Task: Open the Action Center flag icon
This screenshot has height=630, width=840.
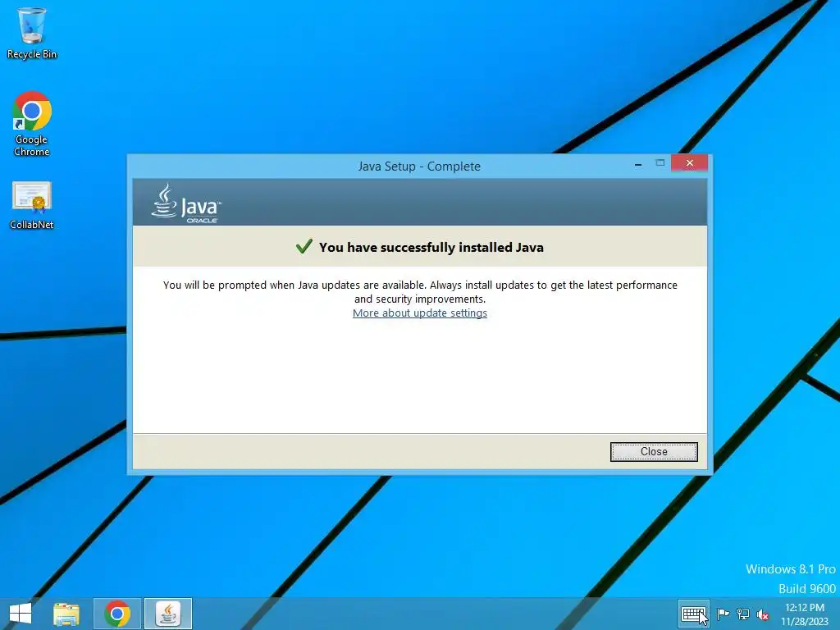Action: [723, 614]
